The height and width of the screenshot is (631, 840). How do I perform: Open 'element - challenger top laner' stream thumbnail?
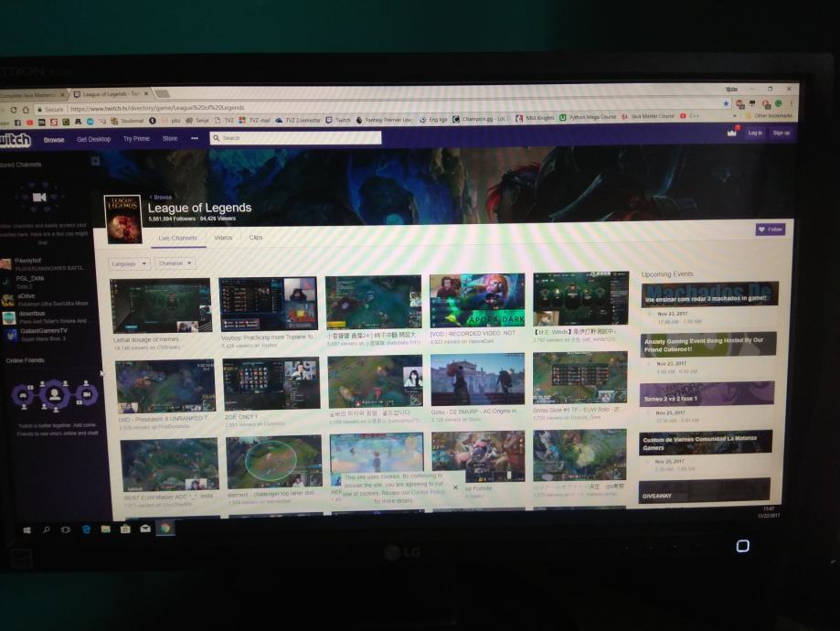click(x=273, y=462)
